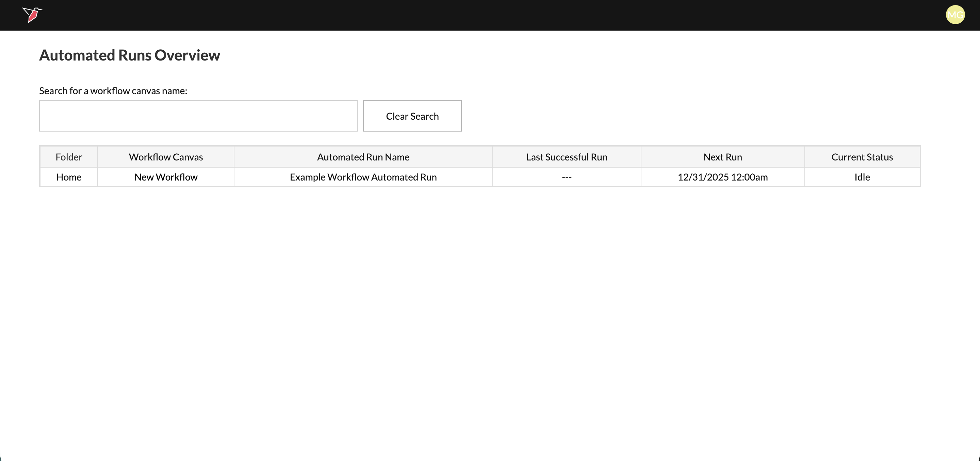980x461 pixels.
Task: Click the Current Status column header
Action: (862, 157)
